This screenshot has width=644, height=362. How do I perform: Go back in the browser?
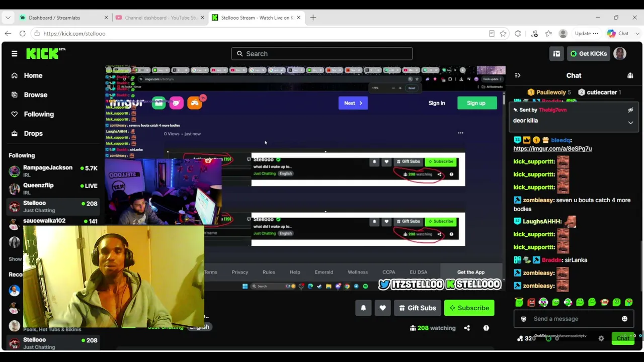8,34
